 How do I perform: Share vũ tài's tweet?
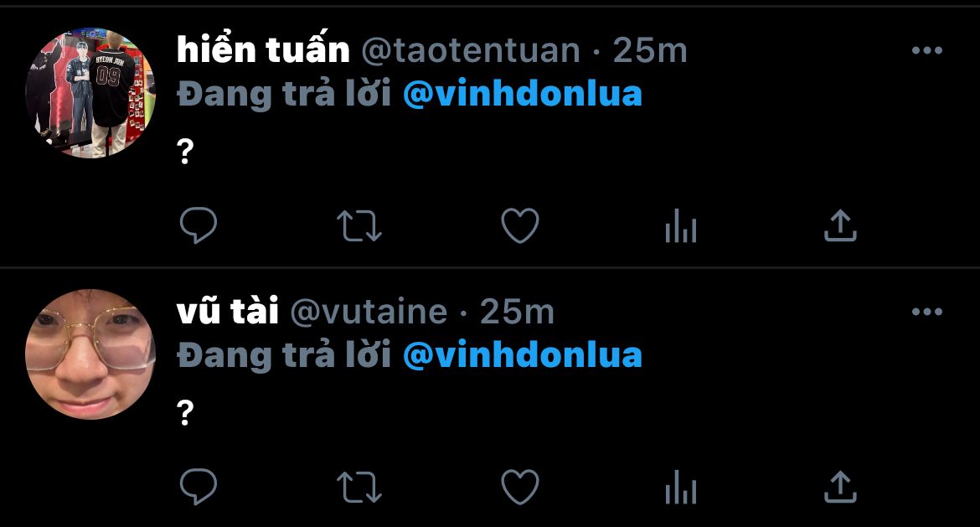click(x=840, y=487)
